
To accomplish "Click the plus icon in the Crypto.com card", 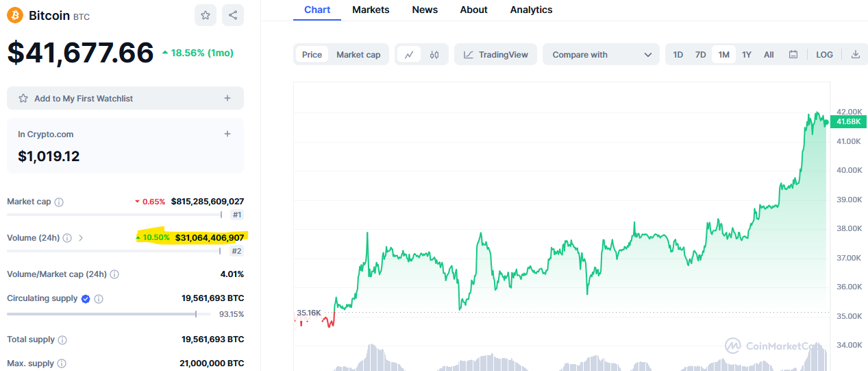I will 227,134.
